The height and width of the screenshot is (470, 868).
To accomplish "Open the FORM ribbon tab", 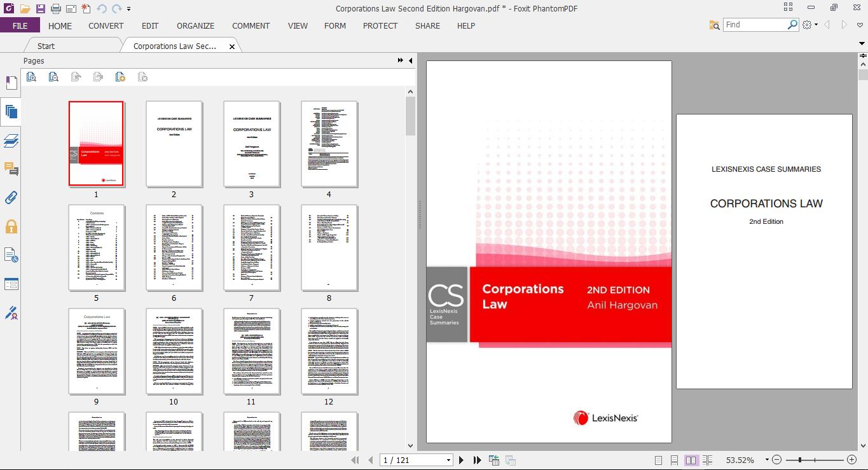I will pos(335,26).
